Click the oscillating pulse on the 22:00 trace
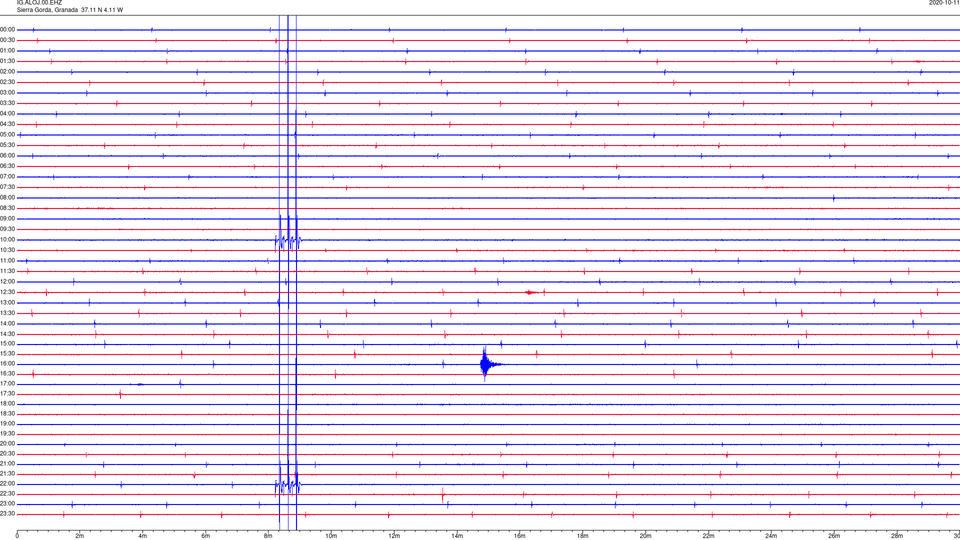This screenshot has height=540, width=960. tap(288, 486)
